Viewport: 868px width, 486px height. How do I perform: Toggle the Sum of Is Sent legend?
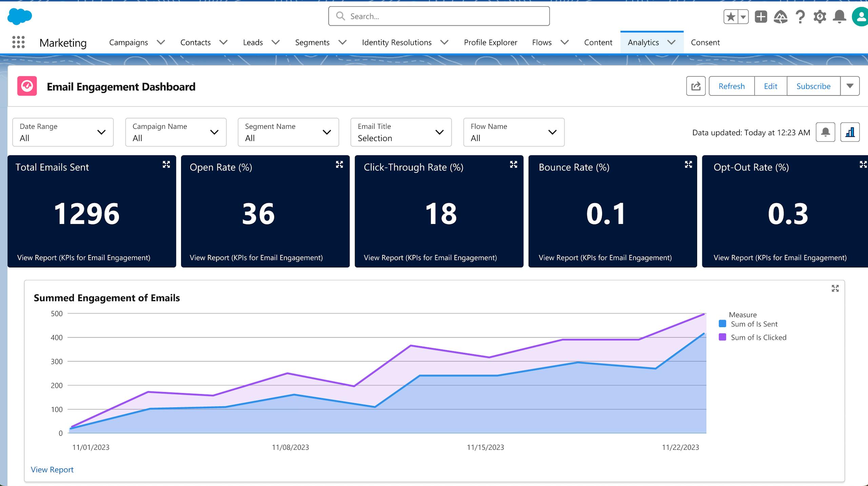(x=753, y=324)
